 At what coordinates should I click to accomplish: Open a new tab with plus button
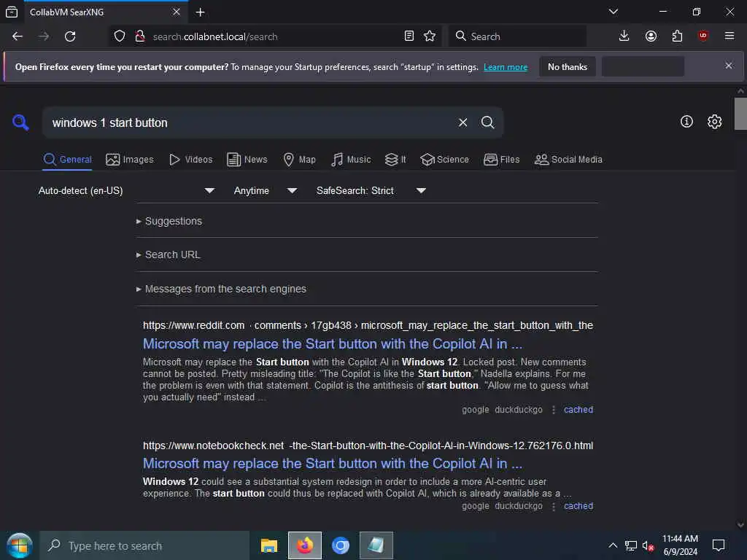point(201,12)
